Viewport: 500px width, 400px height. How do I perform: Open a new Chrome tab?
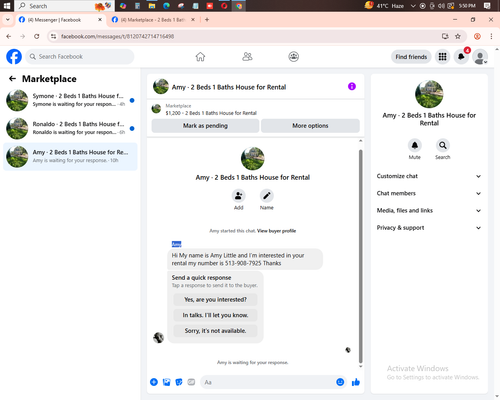(x=207, y=20)
